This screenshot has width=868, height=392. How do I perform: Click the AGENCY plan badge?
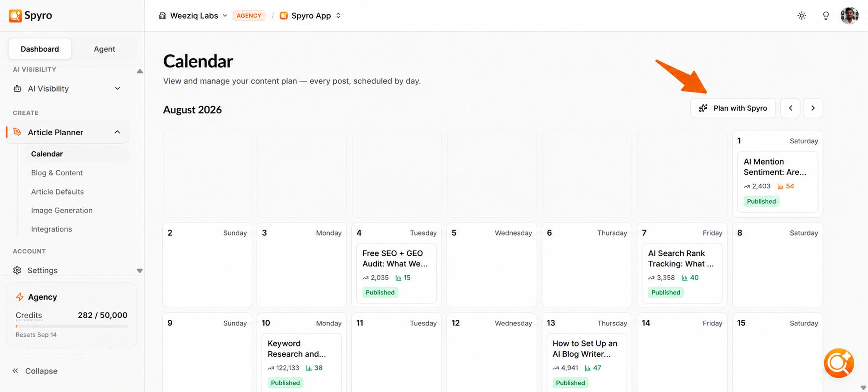pos(249,16)
